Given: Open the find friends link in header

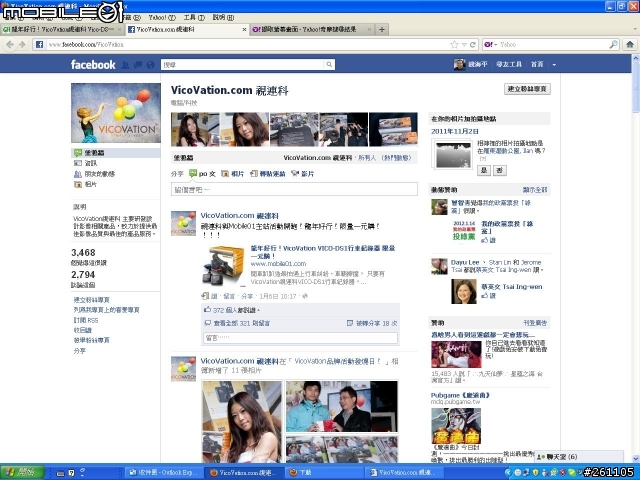Looking at the screenshot, I should (509, 64).
